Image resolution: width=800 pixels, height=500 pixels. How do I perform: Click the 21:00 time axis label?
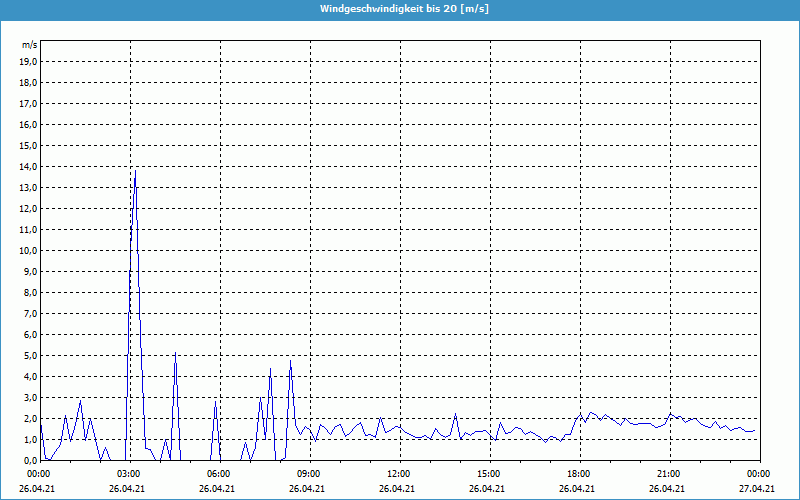[668, 473]
